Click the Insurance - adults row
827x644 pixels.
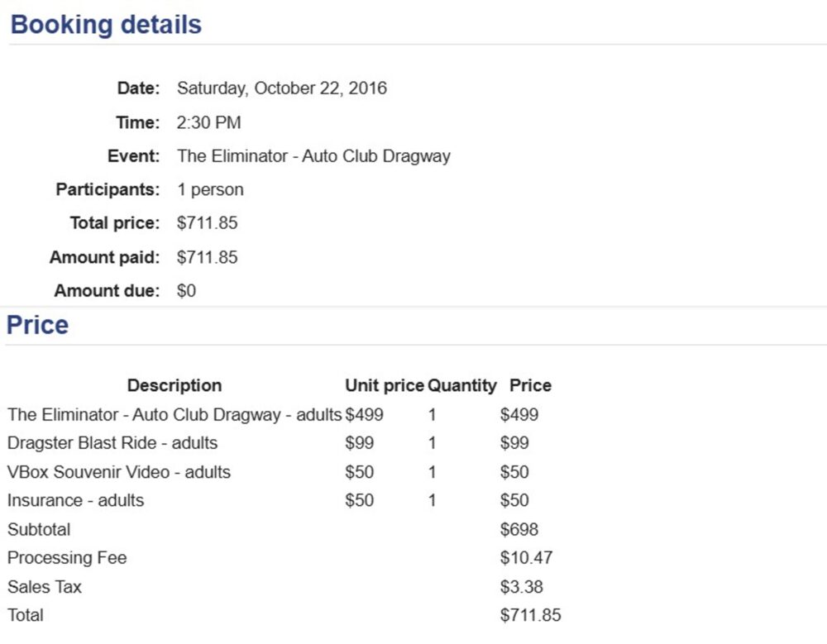[75, 500]
